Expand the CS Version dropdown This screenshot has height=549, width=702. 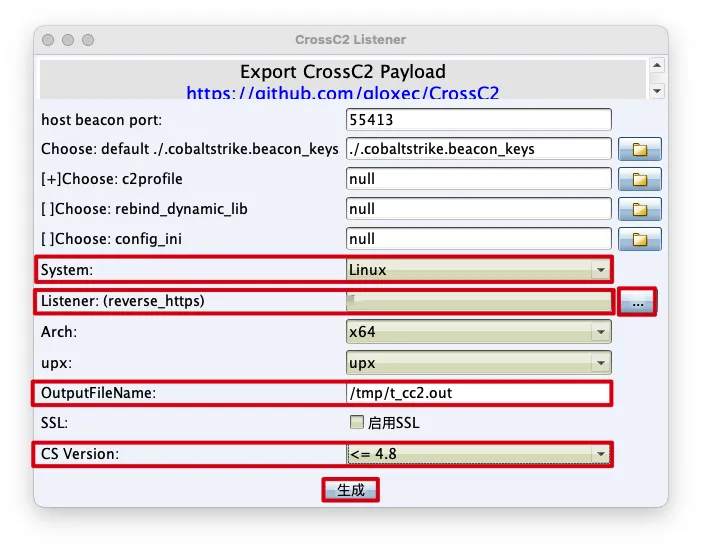(x=477, y=455)
